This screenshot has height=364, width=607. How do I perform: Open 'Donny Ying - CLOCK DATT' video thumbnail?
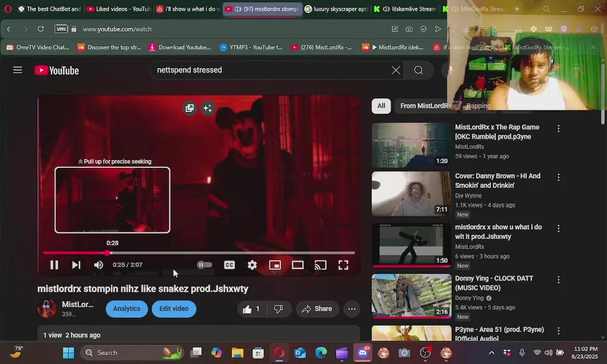click(x=411, y=296)
